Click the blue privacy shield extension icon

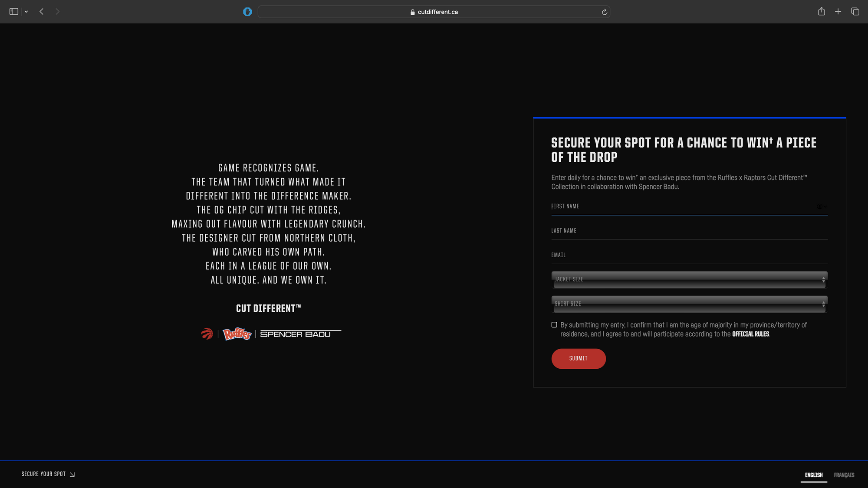[247, 12]
